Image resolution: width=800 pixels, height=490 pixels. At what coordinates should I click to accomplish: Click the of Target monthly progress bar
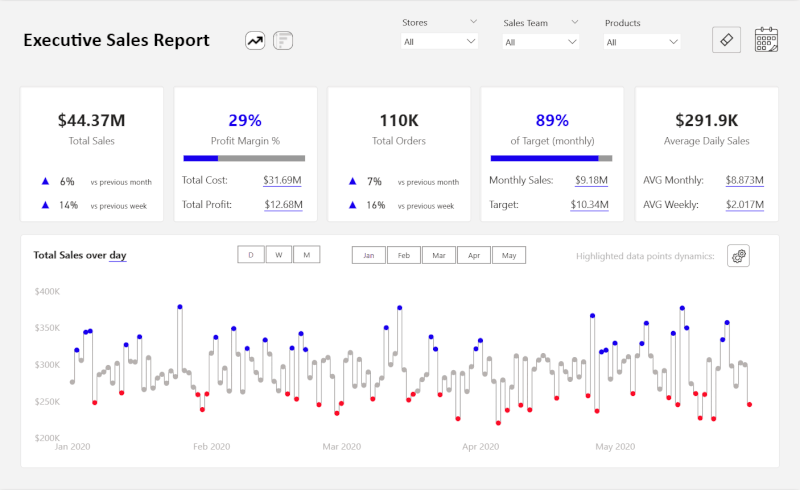pyautogui.click(x=552, y=158)
